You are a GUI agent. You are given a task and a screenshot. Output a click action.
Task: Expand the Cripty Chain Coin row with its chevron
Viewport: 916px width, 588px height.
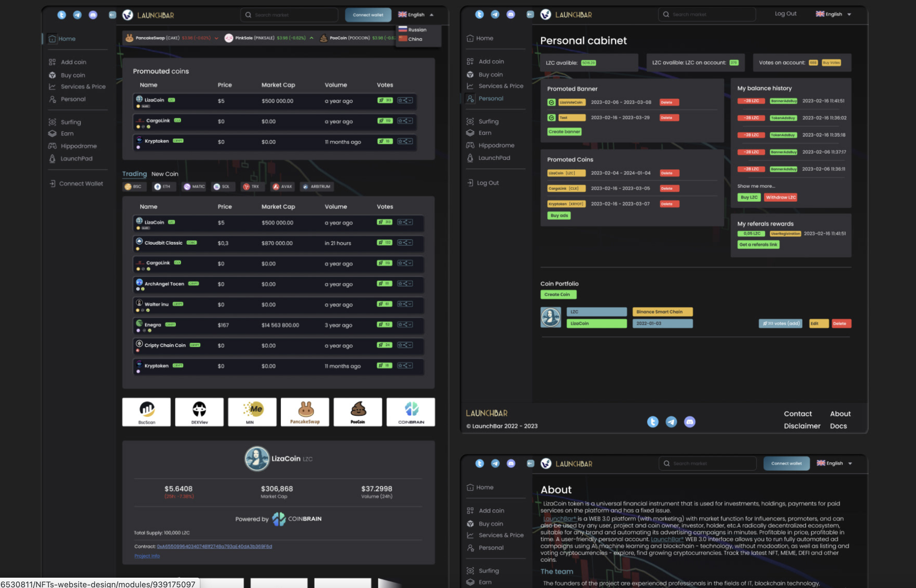410,345
